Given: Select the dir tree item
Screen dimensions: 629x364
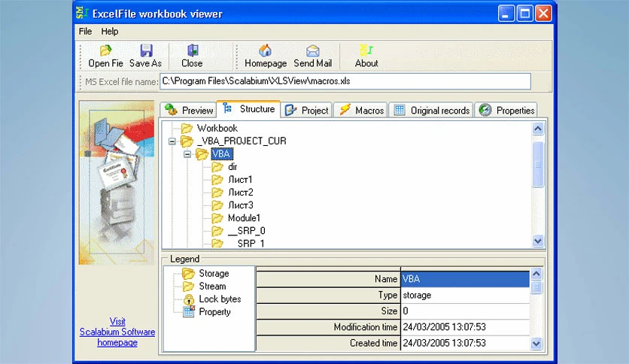Looking at the screenshot, I should (x=232, y=167).
